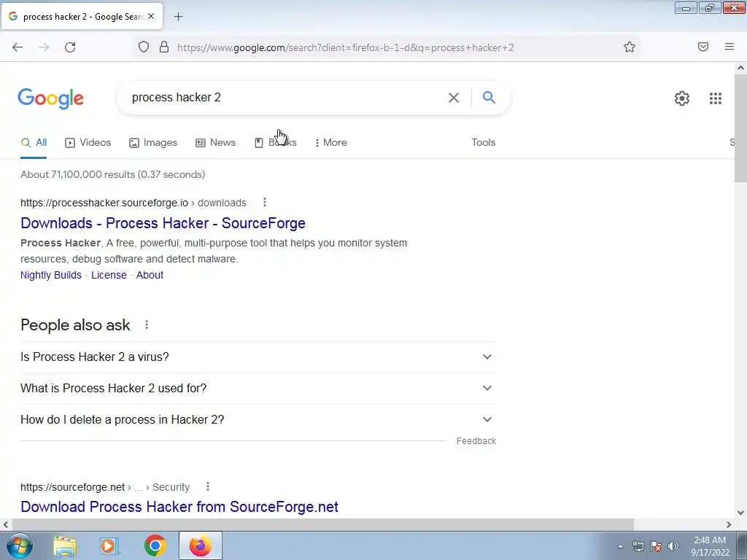
Task: Open the tracking protection shield icon
Action: click(x=144, y=47)
